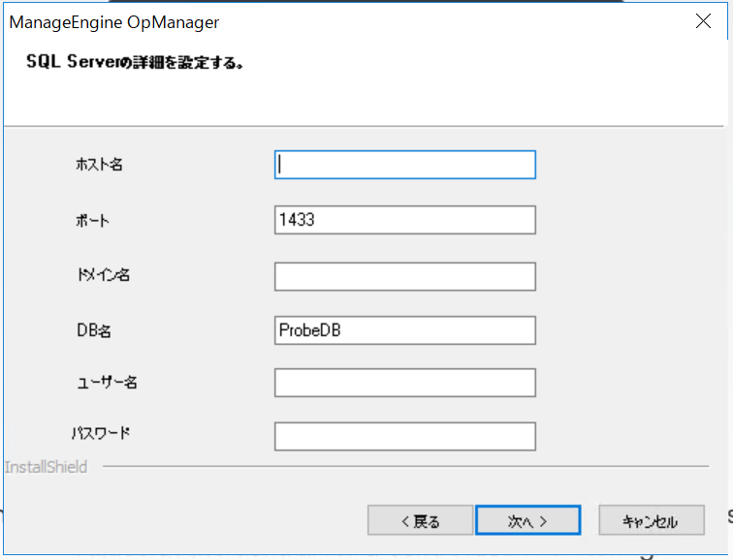Close the ManageEngine OpManager dialog
The width and height of the screenshot is (733, 560).
703,21
